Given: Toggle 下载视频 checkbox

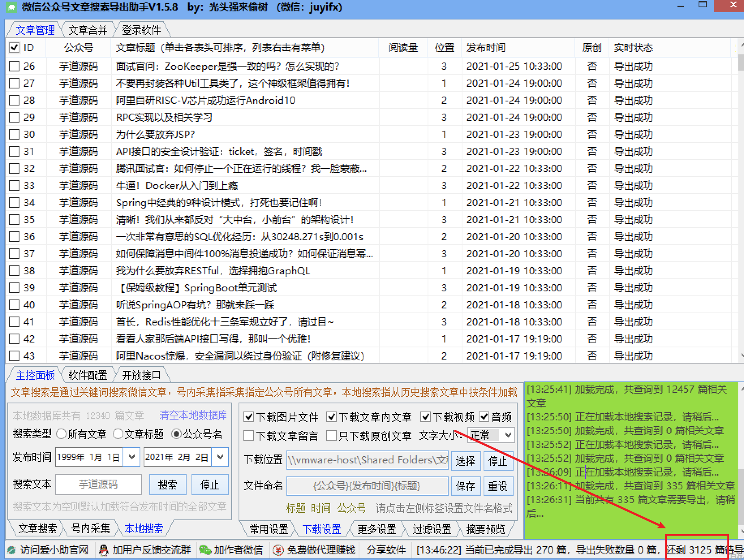Looking at the screenshot, I should tap(426, 417).
